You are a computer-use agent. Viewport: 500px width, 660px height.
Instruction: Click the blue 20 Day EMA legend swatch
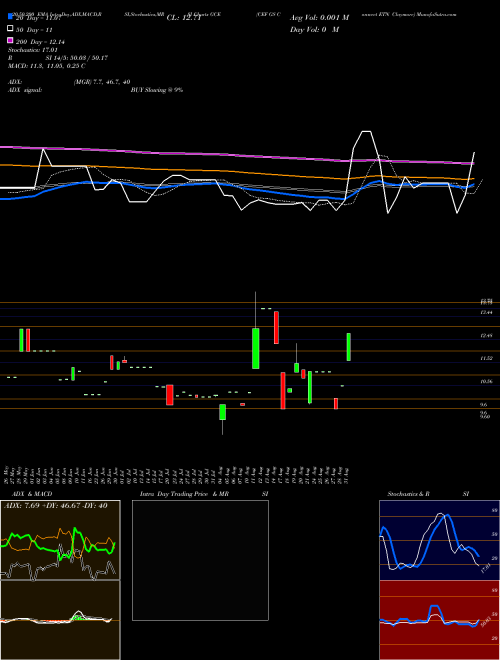click(10, 17)
